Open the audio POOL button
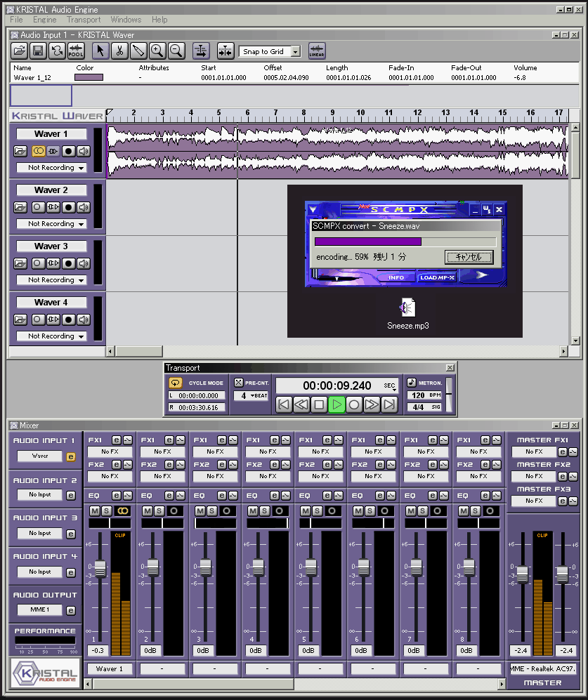This screenshot has height=700, width=588. point(76,51)
